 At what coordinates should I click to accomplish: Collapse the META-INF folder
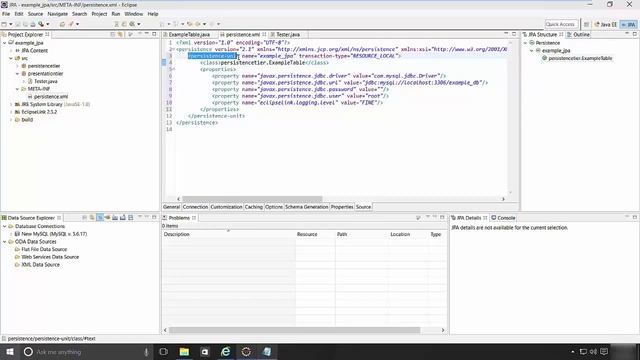click(18, 89)
